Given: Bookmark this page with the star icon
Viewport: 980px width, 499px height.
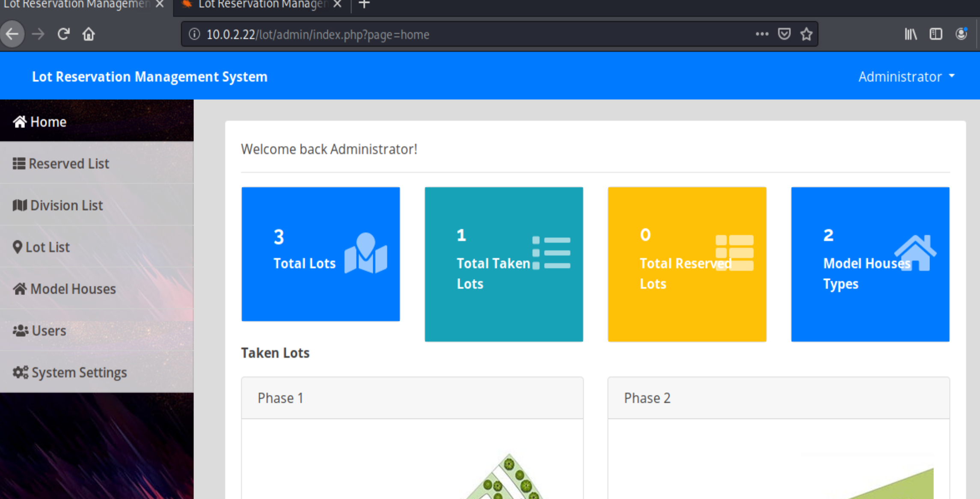Looking at the screenshot, I should [806, 34].
